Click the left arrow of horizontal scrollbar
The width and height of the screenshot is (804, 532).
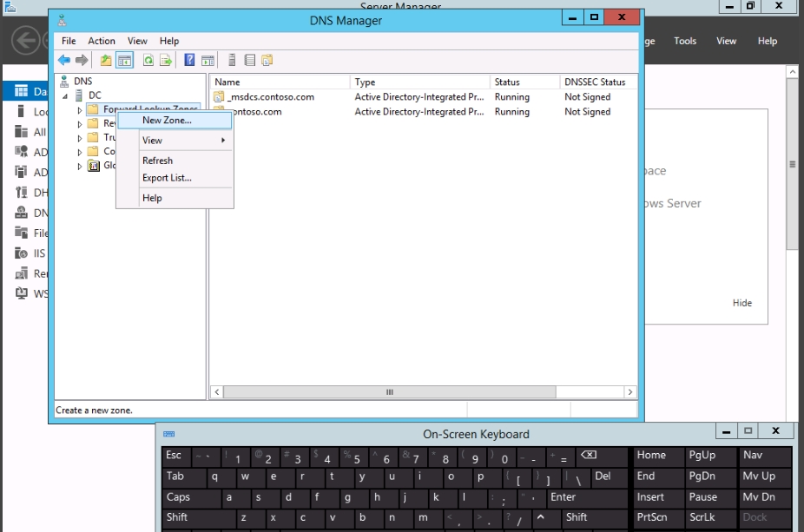(x=217, y=392)
